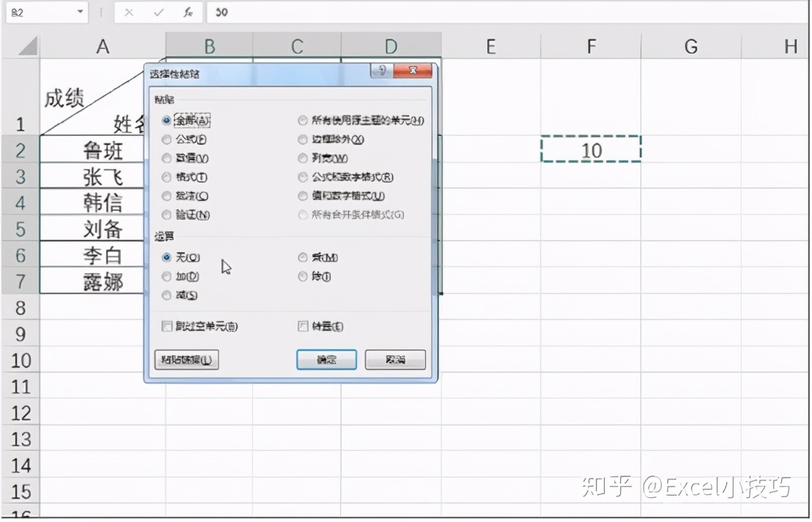
Task: Select column F by clicking its header
Action: pyautogui.click(x=591, y=46)
